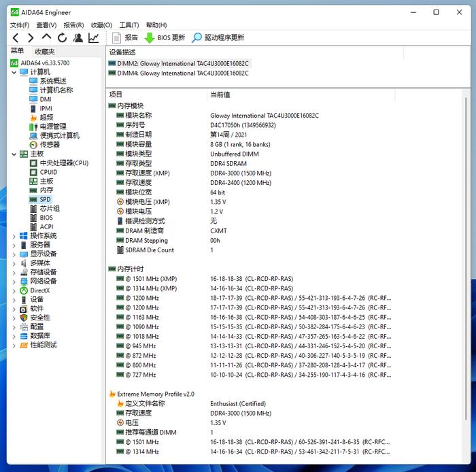Open the 查看(V) menu
The height and width of the screenshot is (472, 476).
tap(46, 25)
